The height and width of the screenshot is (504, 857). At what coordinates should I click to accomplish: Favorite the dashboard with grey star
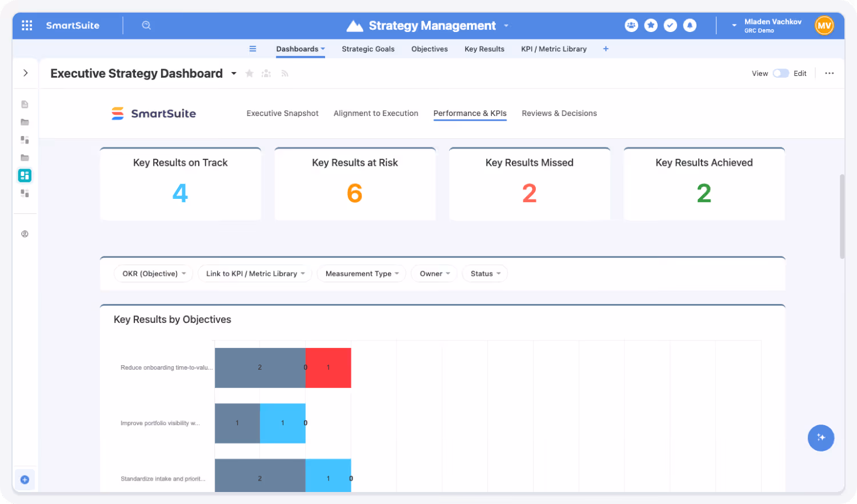pos(249,74)
